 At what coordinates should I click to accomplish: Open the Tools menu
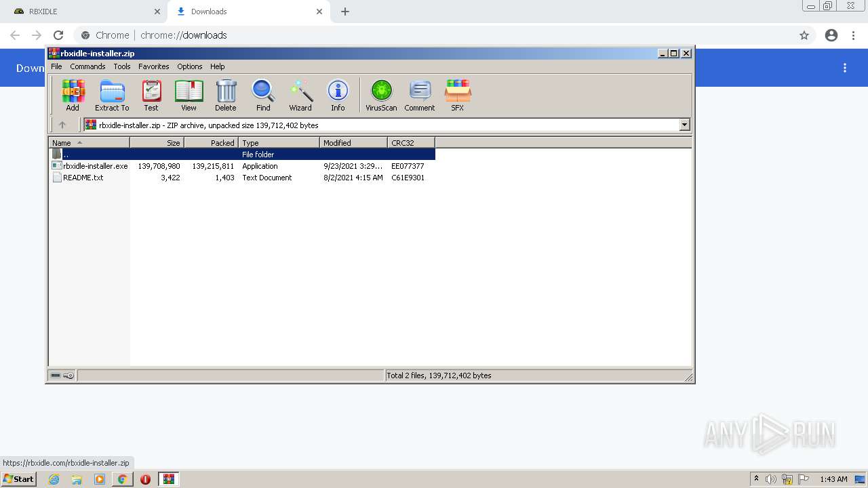[122, 66]
